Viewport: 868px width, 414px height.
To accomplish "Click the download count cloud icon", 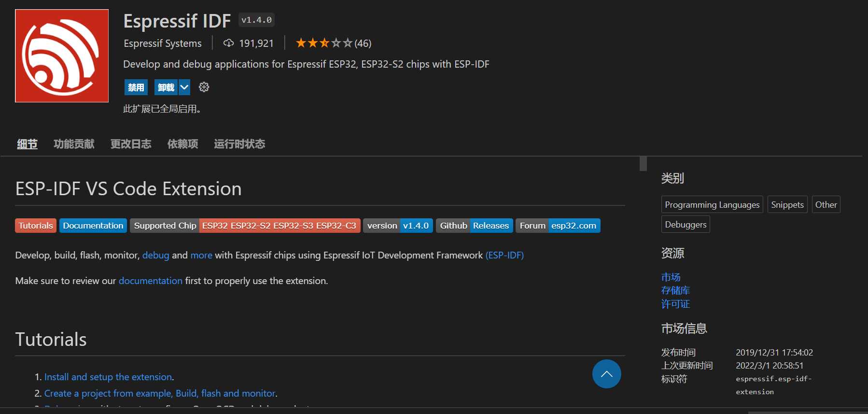I will point(228,43).
